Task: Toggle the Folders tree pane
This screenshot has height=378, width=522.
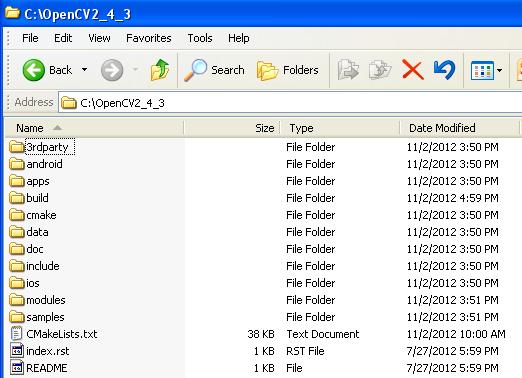Action: tap(288, 70)
